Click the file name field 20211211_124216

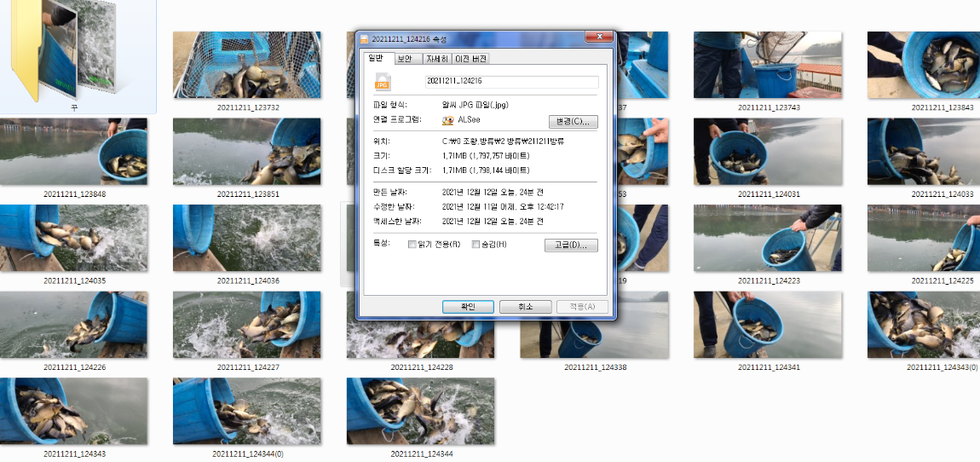512,81
